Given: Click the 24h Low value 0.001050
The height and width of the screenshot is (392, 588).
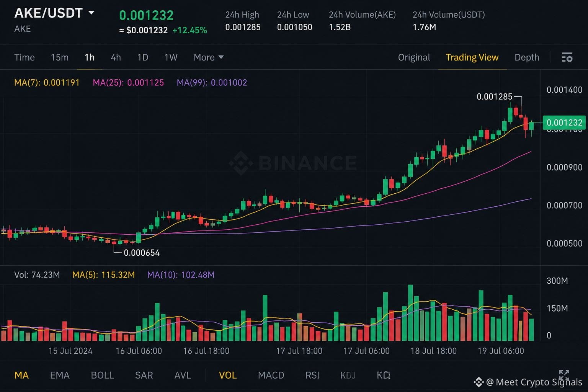Looking at the screenshot, I should click(294, 27).
